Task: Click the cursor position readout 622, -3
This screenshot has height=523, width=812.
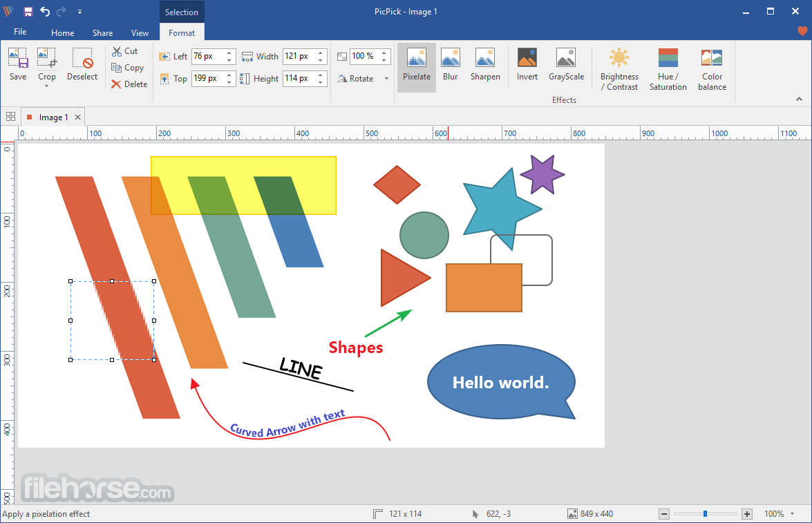Action: tap(491, 514)
